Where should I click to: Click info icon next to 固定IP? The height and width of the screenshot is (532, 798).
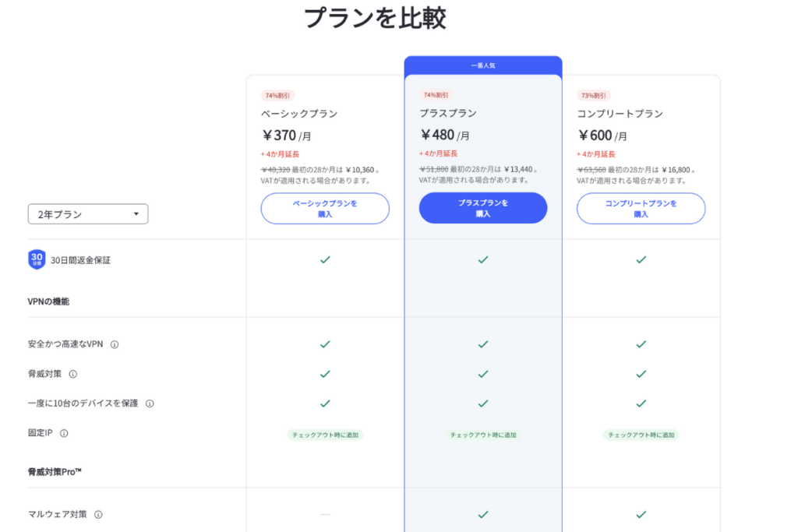64,433
